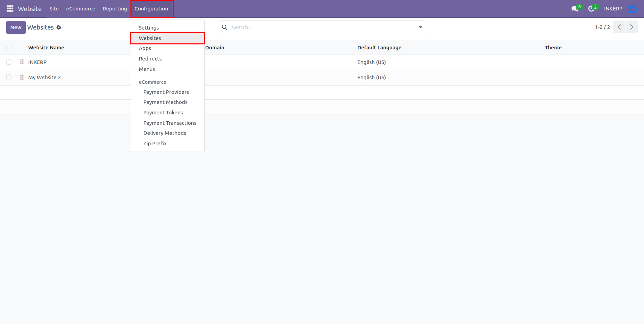Open the Site menu

54,9
